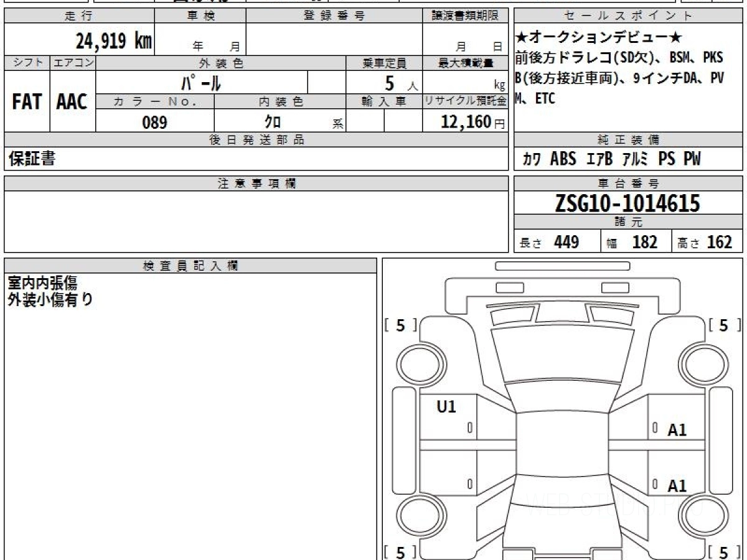Click the FAT shift type cell
Screen dimensions: 747x560
[27, 102]
